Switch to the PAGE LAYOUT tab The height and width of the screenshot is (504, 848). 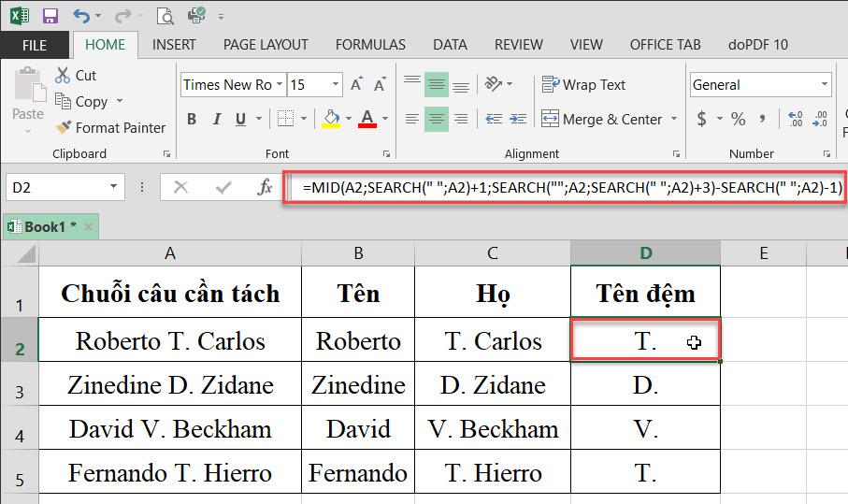(x=266, y=44)
